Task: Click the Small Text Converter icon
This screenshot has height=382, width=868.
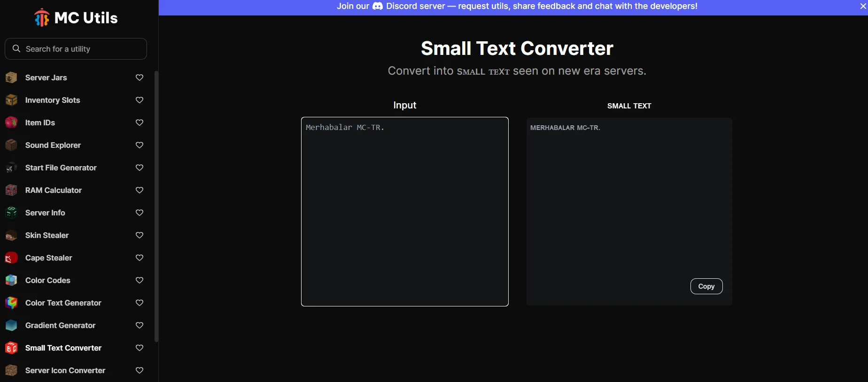Action: click(11, 348)
